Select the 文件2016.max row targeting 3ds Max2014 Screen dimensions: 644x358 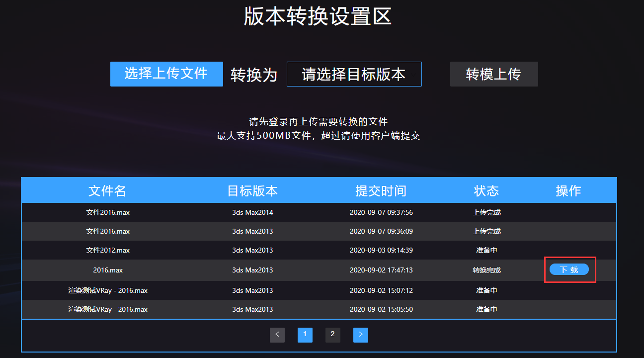click(x=319, y=212)
